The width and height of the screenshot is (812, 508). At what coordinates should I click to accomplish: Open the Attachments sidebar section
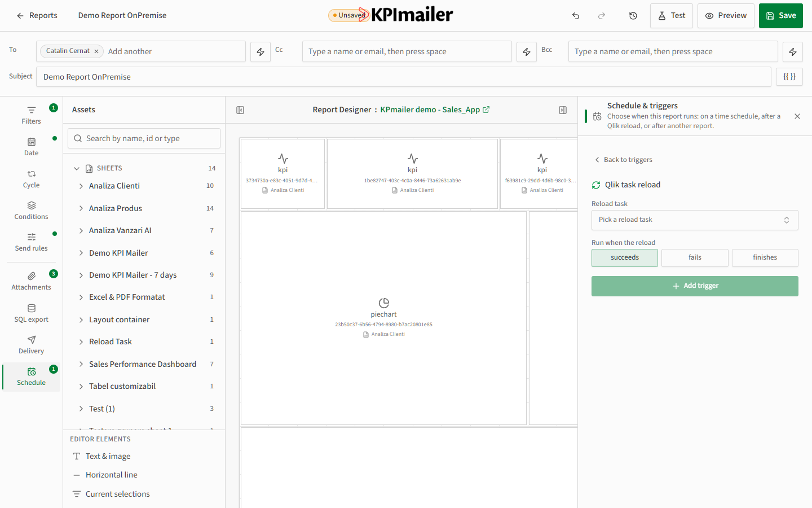32,281
